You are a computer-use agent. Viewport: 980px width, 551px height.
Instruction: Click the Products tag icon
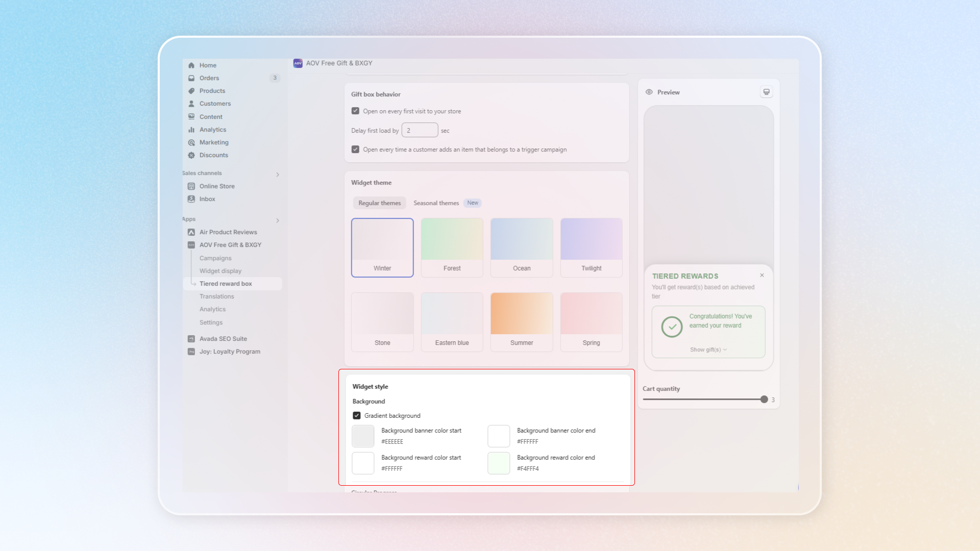(191, 91)
